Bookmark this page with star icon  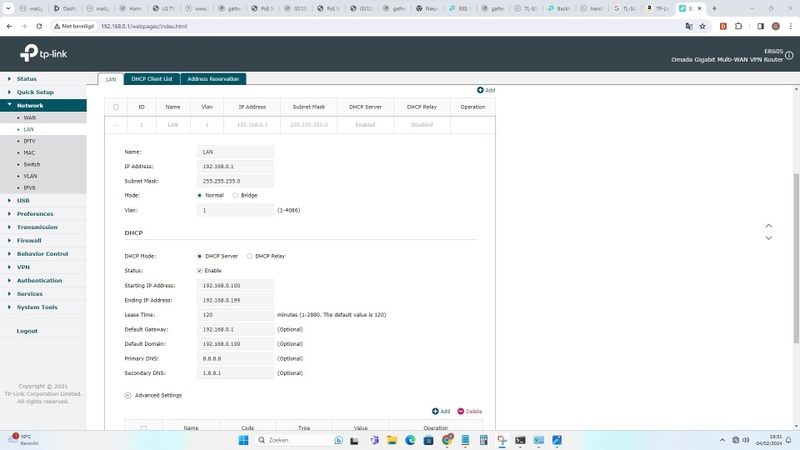[x=703, y=26]
